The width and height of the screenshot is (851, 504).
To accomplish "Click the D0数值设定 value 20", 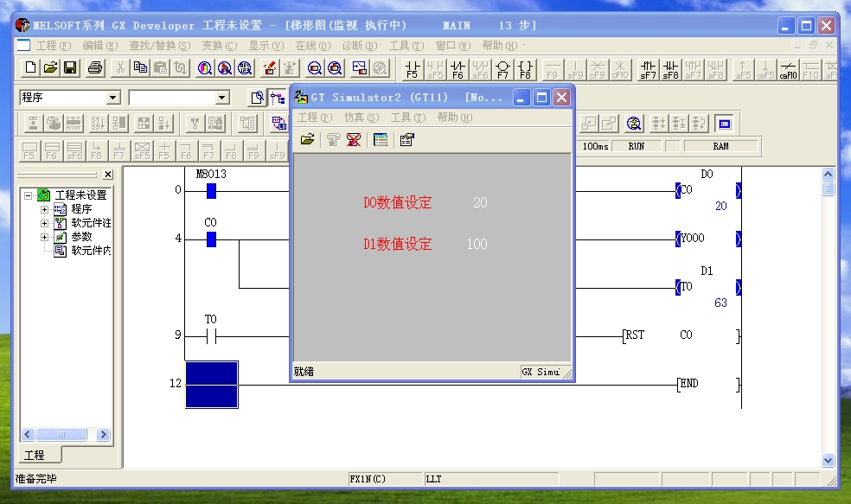I will (480, 203).
